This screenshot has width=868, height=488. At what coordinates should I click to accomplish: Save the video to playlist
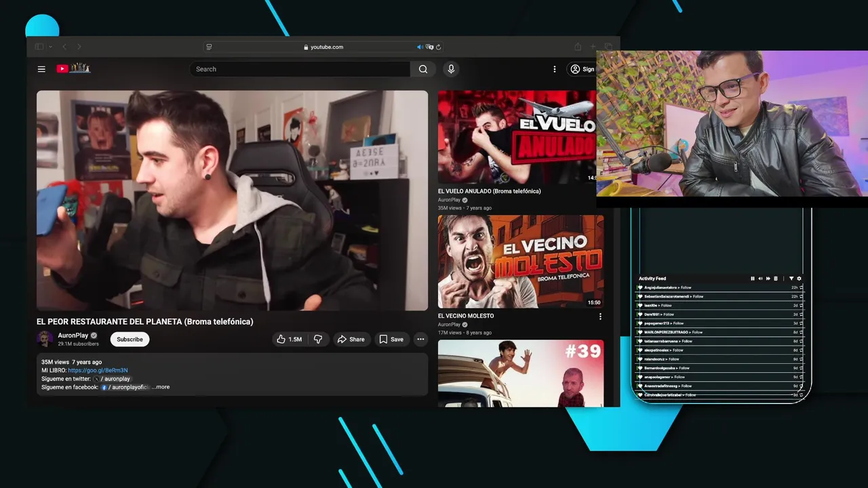[391, 339]
